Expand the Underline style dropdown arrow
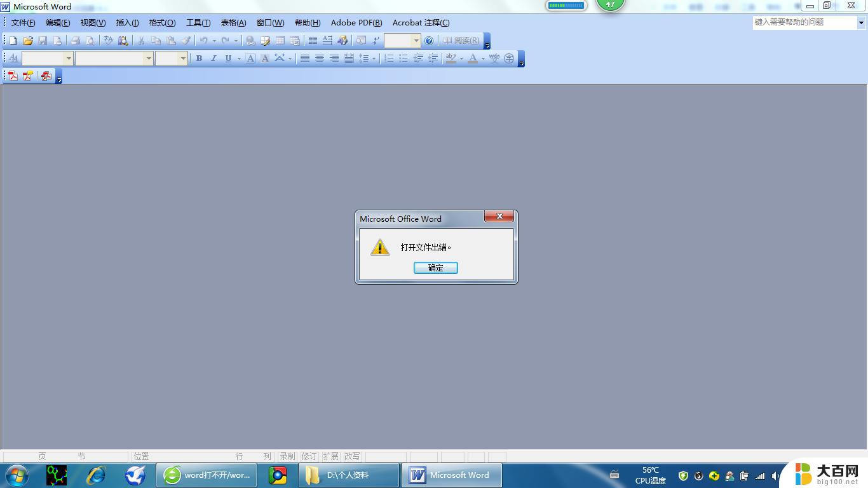The image size is (868, 488). (239, 58)
